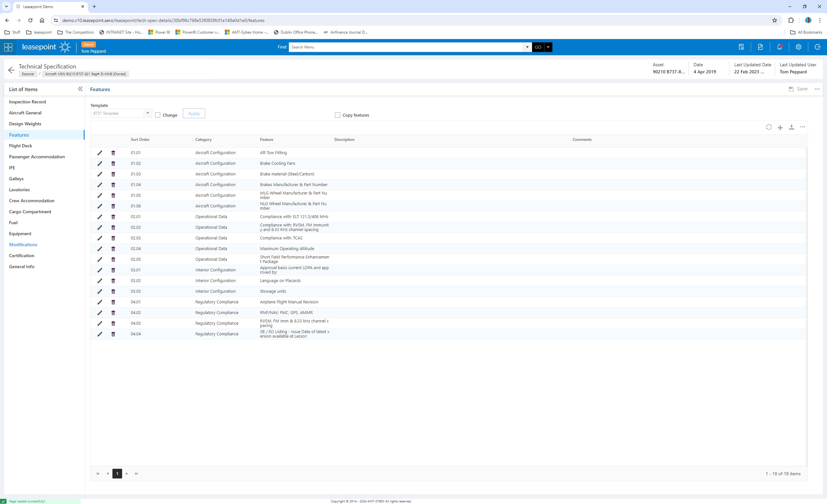The image size is (827, 504).
Task: Bookmark this page with the star icon
Action: [775, 20]
